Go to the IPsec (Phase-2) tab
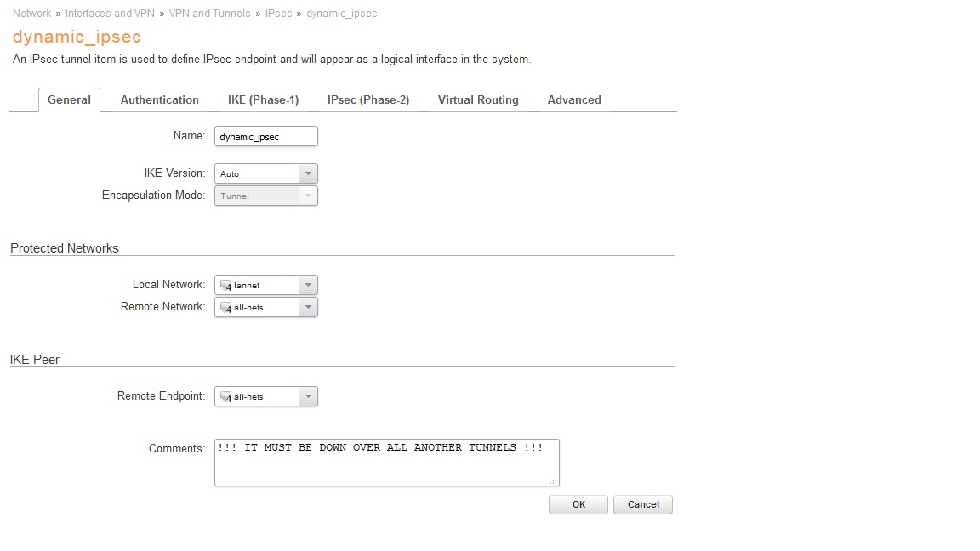This screenshot has height=551, width=980. pyautogui.click(x=368, y=99)
